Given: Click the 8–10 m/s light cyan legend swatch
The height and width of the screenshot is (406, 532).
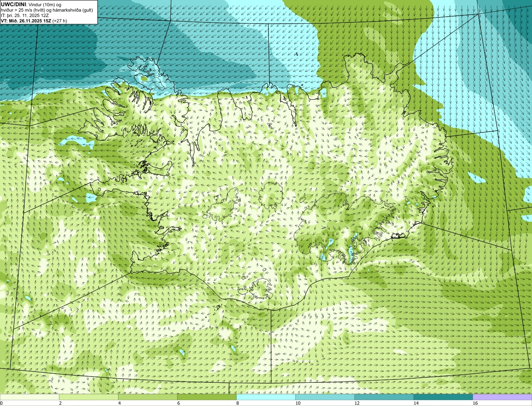Looking at the screenshot, I should (x=266, y=397).
